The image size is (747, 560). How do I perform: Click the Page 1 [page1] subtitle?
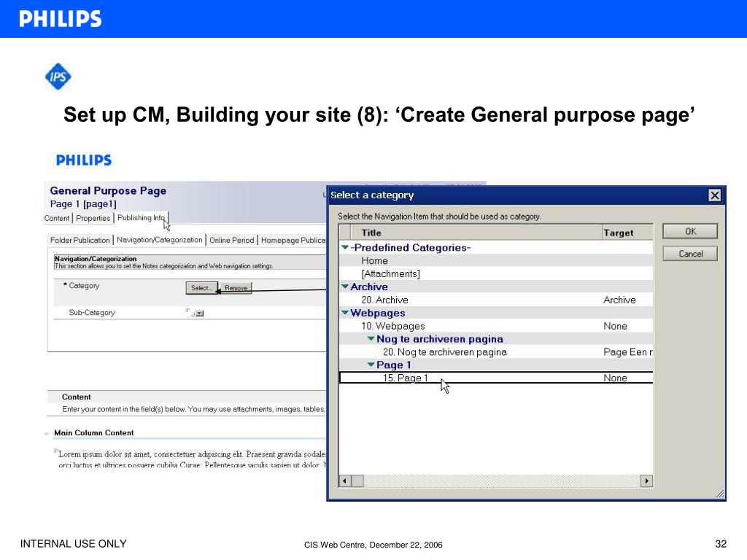(83, 204)
